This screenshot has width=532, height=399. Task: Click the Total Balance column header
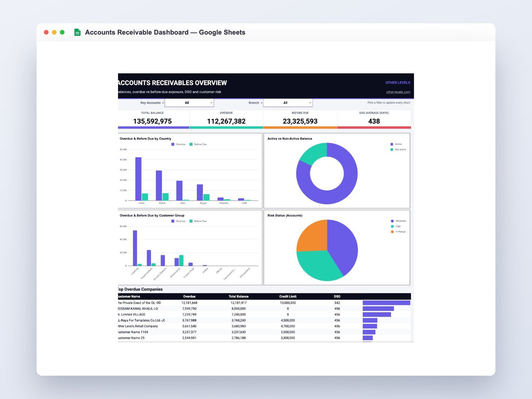click(x=239, y=296)
